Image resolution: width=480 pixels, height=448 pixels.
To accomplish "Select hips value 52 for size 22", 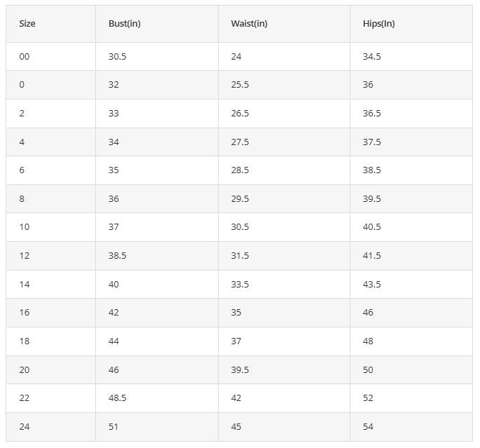I will coord(368,398).
